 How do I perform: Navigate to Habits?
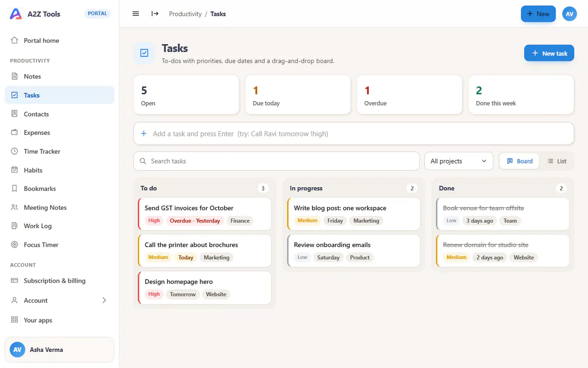click(x=60, y=170)
